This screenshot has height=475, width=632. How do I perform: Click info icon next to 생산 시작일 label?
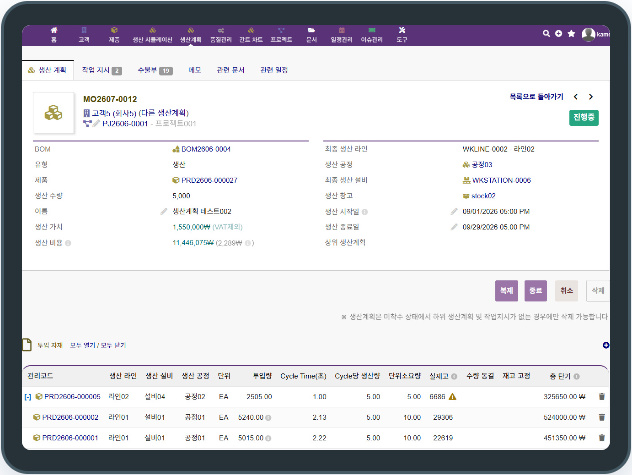click(365, 212)
